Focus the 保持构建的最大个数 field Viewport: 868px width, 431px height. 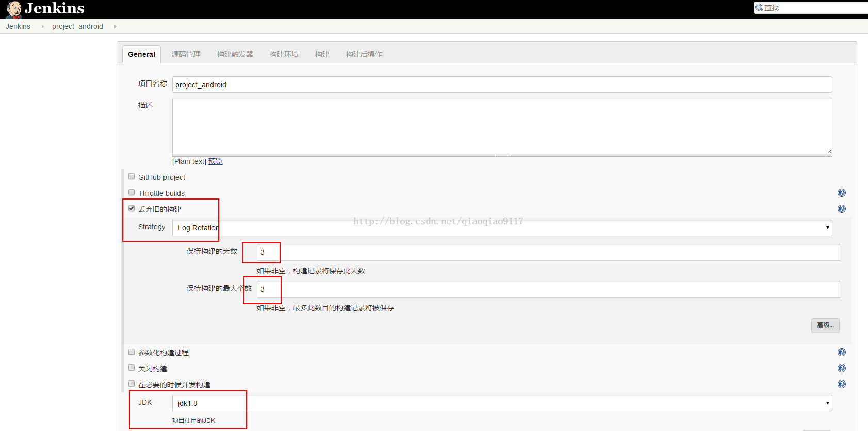[x=549, y=289]
